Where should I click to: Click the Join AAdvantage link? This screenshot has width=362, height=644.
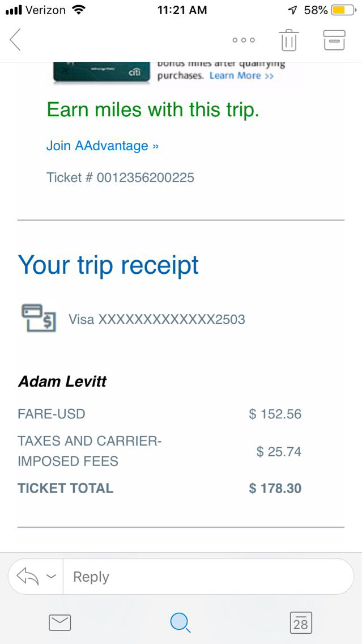coord(102,146)
